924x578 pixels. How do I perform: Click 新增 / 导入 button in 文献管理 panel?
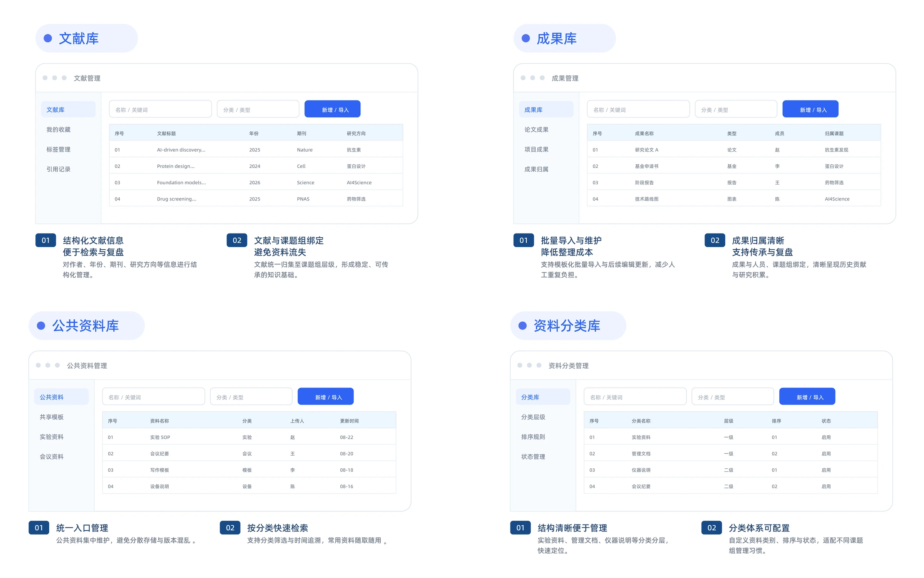pos(332,109)
